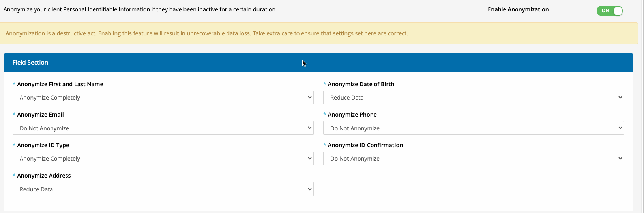Viewport: 644px width, 213px height.
Task: Click the chevron arrow on Anonymize Address dropdown
Action: point(309,189)
